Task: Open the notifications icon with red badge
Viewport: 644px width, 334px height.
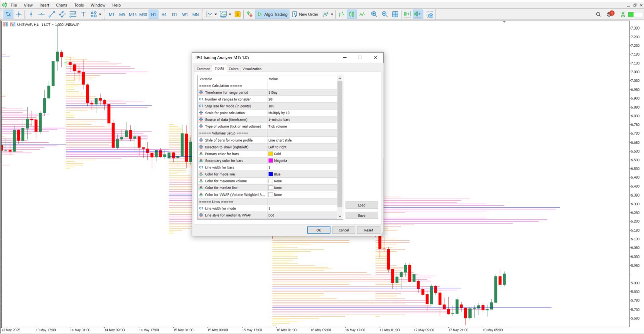Action: [610, 14]
